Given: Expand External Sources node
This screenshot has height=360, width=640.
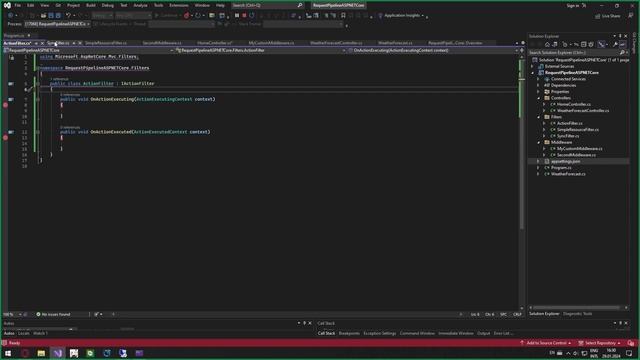Looking at the screenshot, I should [532, 66].
